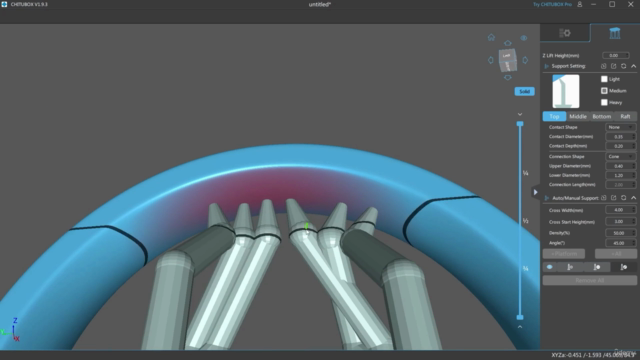Open the slice settings tab icon
This screenshot has height=360, width=640.
click(565, 33)
